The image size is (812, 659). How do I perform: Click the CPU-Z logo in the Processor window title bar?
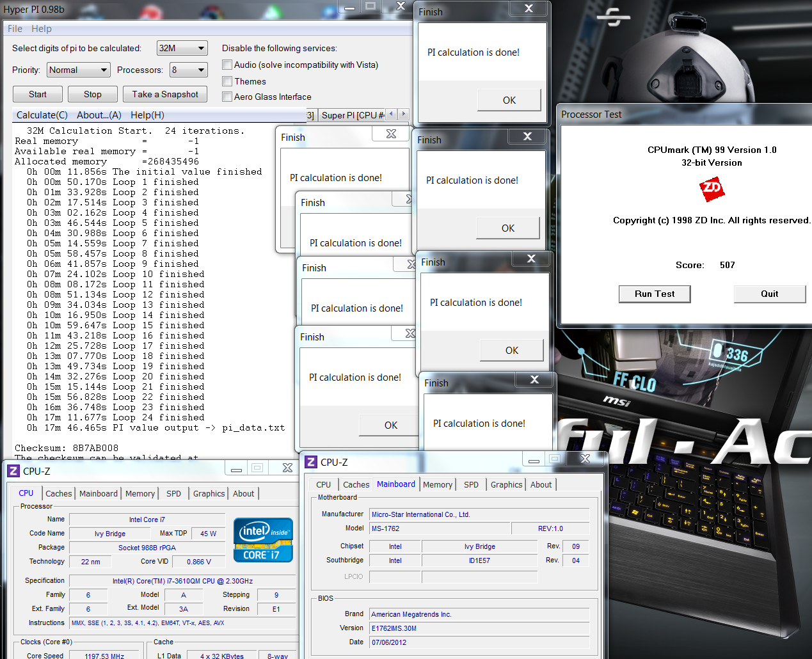pyautogui.click(x=13, y=472)
